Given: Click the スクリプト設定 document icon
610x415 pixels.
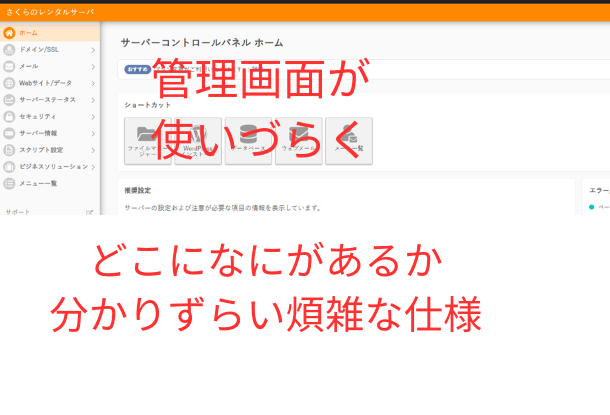Looking at the screenshot, I should tap(9, 150).
